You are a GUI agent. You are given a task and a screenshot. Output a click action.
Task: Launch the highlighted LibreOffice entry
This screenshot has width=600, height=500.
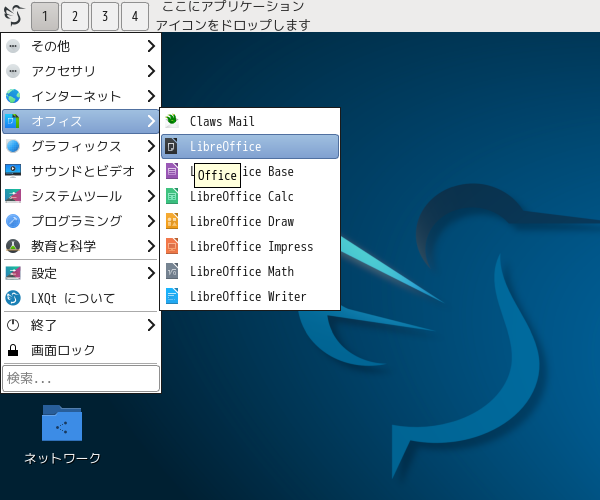click(250, 146)
